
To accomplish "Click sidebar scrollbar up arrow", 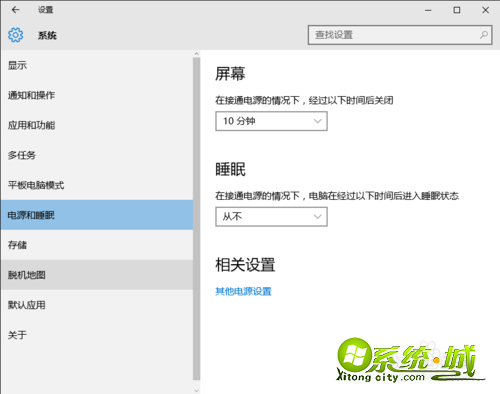I will pyautogui.click(x=196, y=54).
